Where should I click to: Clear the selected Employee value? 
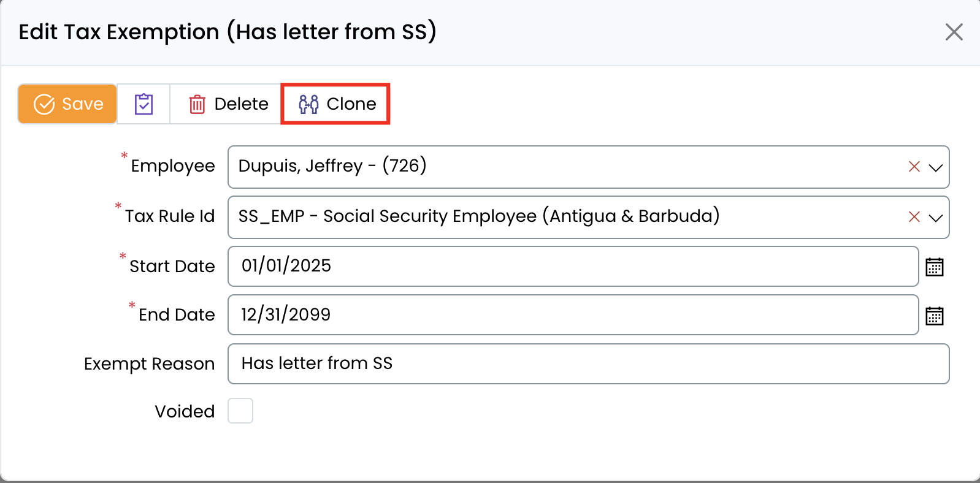[x=914, y=167]
